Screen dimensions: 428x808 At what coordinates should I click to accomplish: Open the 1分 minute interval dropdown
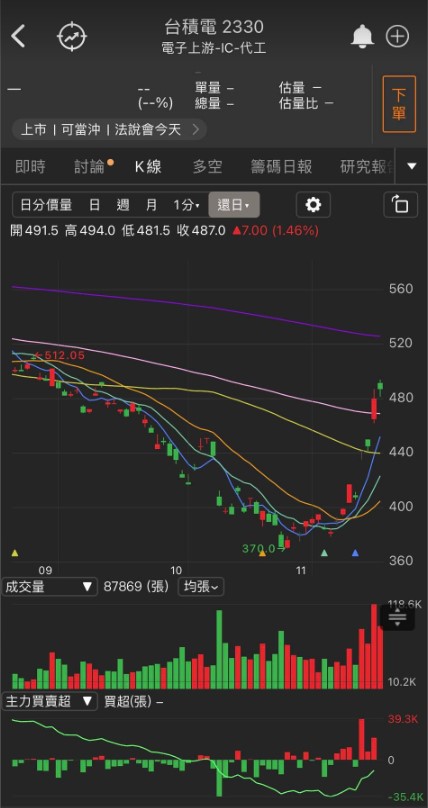pyautogui.click(x=186, y=205)
